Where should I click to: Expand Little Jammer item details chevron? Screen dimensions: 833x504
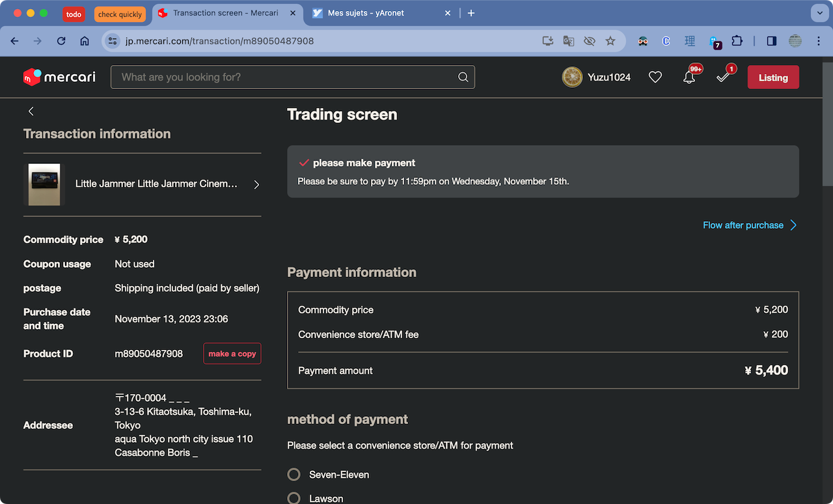pos(256,185)
